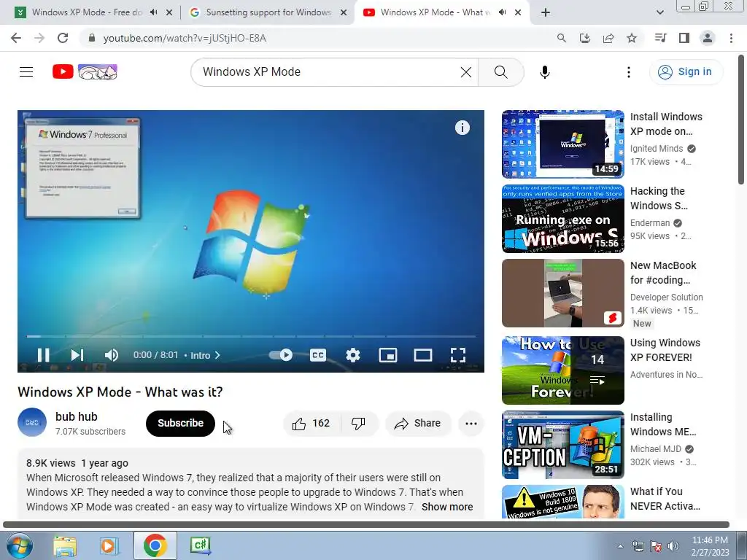This screenshot has height=560, width=747.
Task: Open the YouTube hamburger guide menu
Action: tap(26, 72)
